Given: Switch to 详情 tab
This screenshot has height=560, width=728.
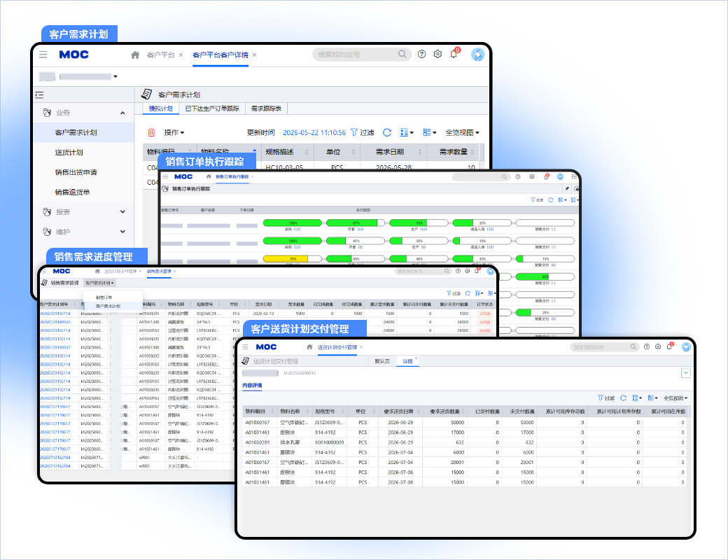Looking at the screenshot, I should coord(407,361).
